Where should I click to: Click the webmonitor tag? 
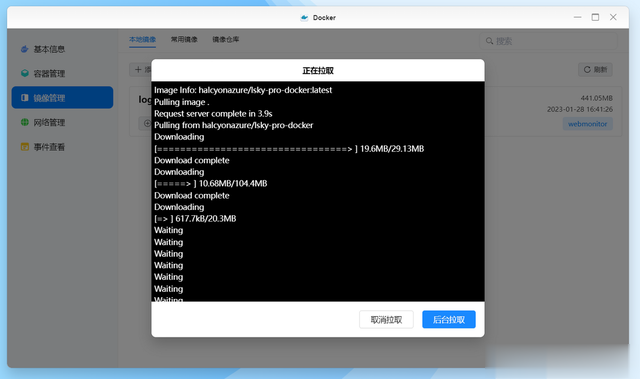587,124
